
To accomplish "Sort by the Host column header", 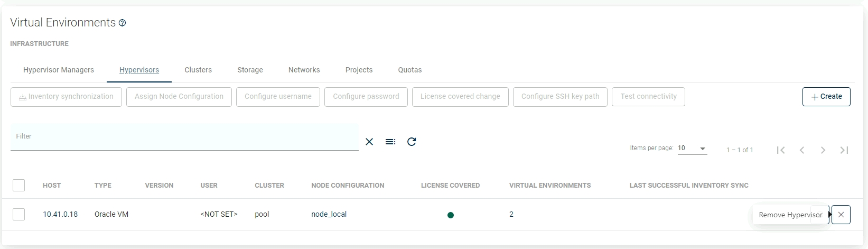I will pyautogui.click(x=52, y=186).
